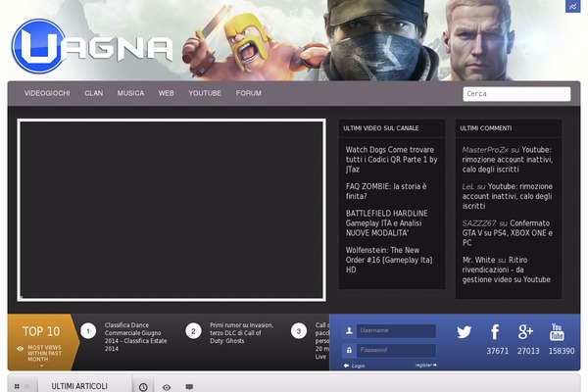
Task: Open Wolfenstein The New Order #16 link
Action: (x=389, y=260)
